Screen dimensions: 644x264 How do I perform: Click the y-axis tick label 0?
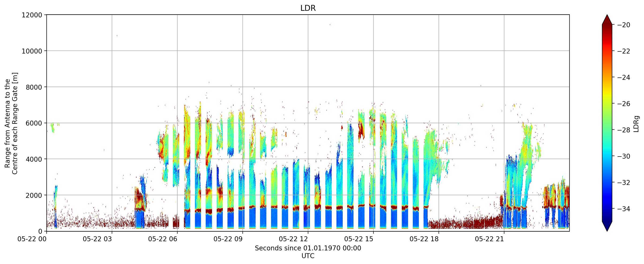[40, 231]
